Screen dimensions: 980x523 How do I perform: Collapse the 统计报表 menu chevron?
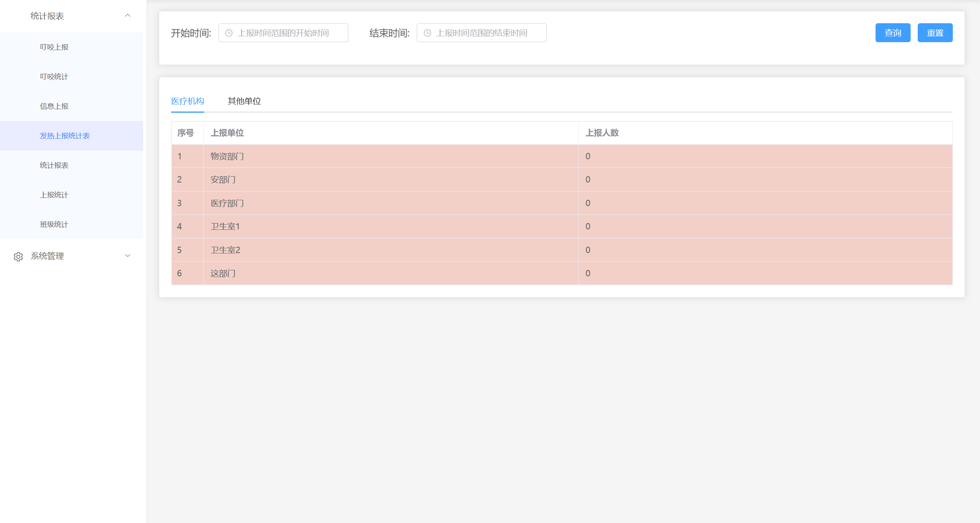point(127,16)
